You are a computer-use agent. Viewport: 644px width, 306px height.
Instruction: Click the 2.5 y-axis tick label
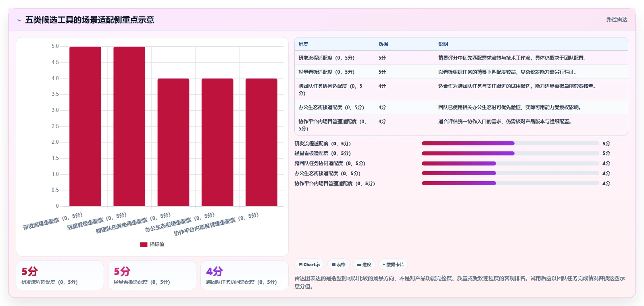point(55,126)
